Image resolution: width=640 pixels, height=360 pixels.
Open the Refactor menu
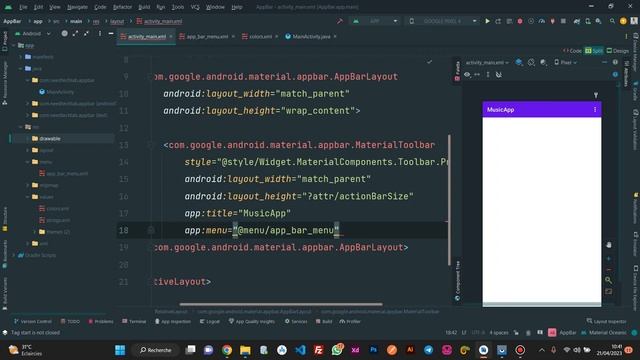tap(122, 7)
